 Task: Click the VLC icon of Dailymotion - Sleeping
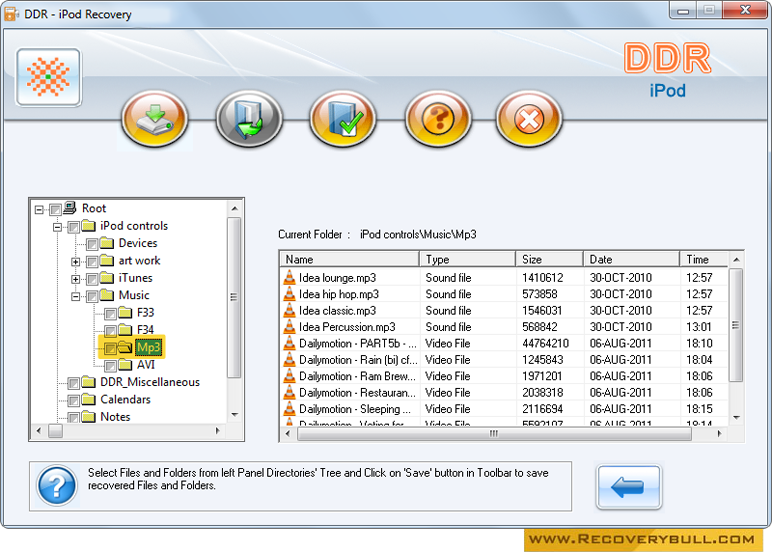pyautogui.click(x=290, y=409)
